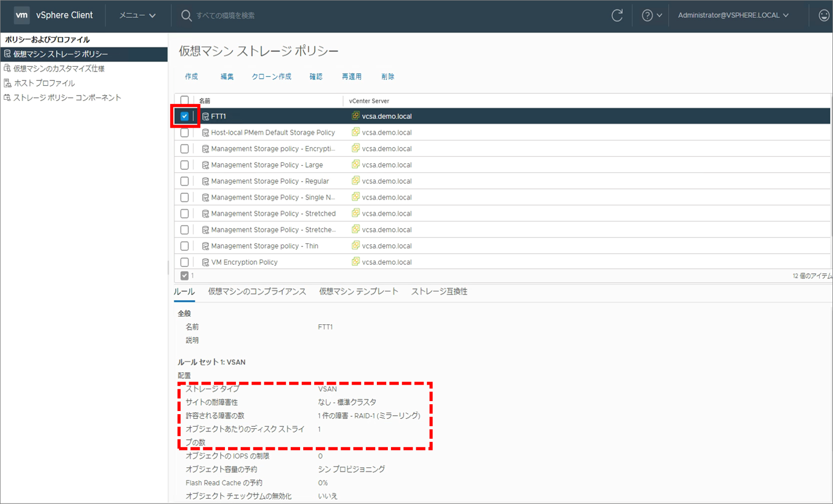Uncheck the FTT1 policy checkbox
The image size is (833, 504).
point(184,116)
